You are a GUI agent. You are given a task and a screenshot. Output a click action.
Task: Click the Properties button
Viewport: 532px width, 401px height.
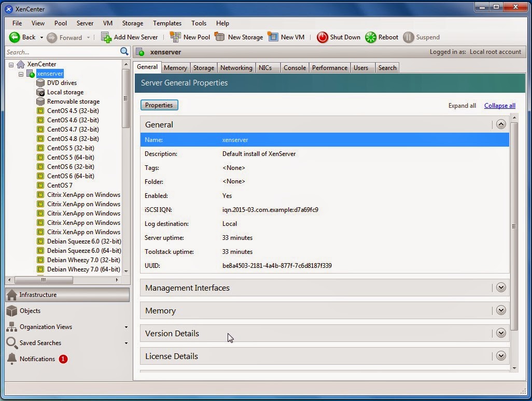click(159, 105)
